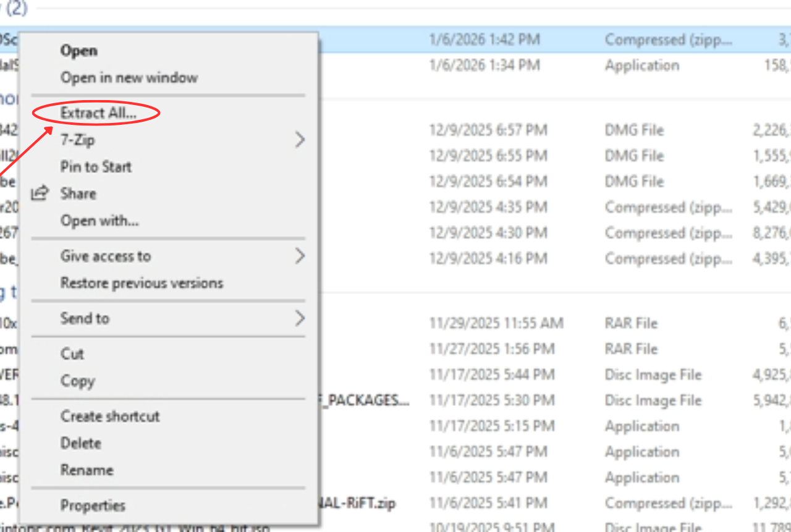Select Create shortcut option
This screenshot has width=791, height=532.
[110, 416]
